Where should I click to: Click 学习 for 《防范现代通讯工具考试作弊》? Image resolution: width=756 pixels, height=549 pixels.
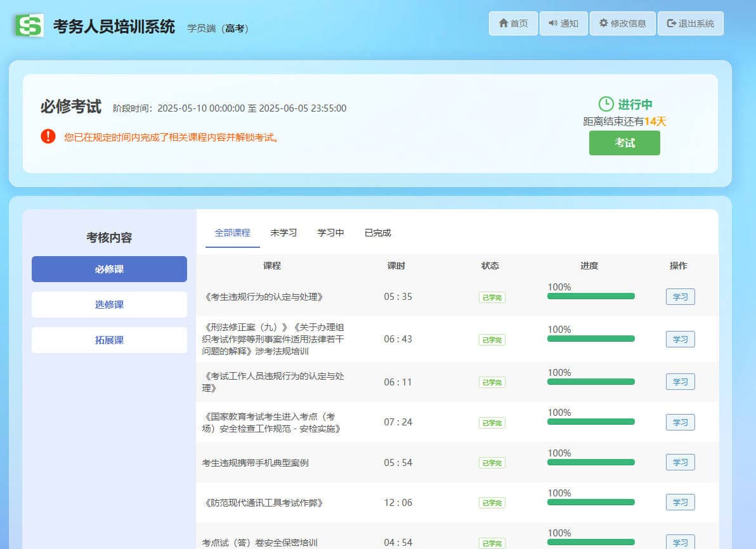pyautogui.click(x=681, y=502)
